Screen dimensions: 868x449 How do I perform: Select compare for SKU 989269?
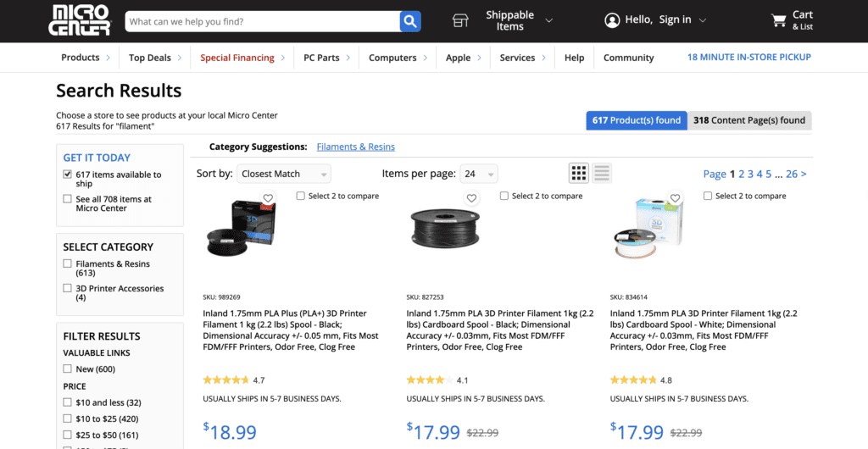pyautogui.click(x=300, y=196)
